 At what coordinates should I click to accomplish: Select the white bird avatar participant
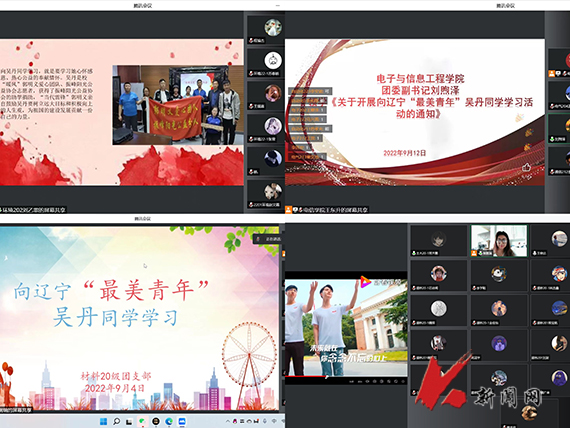coord(266,28)
